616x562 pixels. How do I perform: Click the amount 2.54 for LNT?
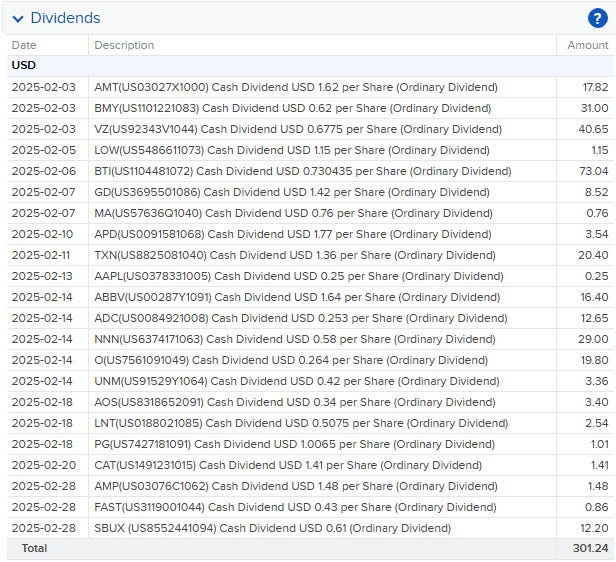click(x=597, y=423)
